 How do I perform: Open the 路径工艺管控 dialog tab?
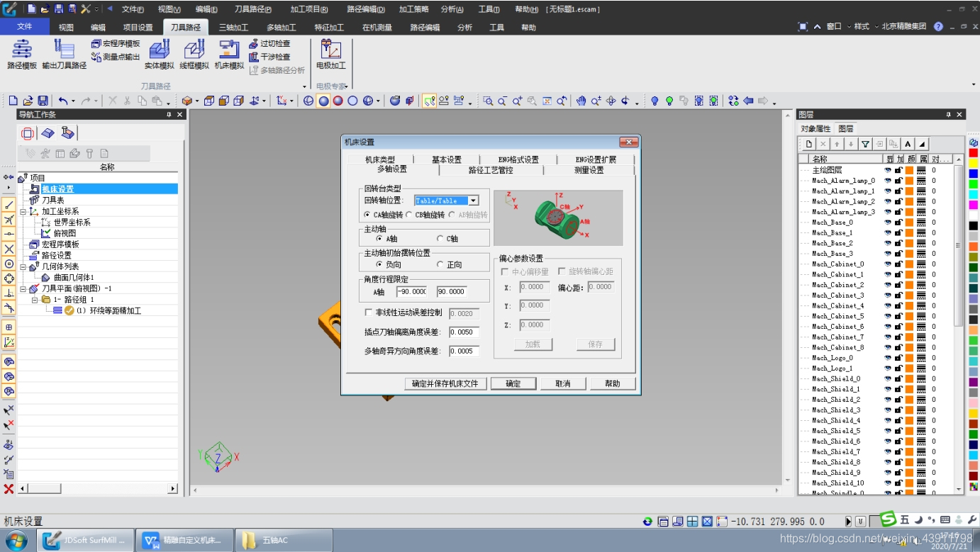click(x=491, y=170)
